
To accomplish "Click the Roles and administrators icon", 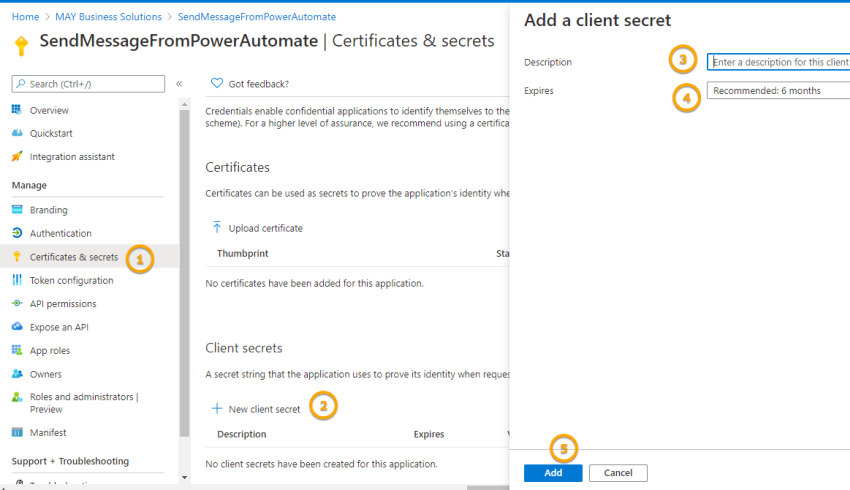I will tap(17, 397).
